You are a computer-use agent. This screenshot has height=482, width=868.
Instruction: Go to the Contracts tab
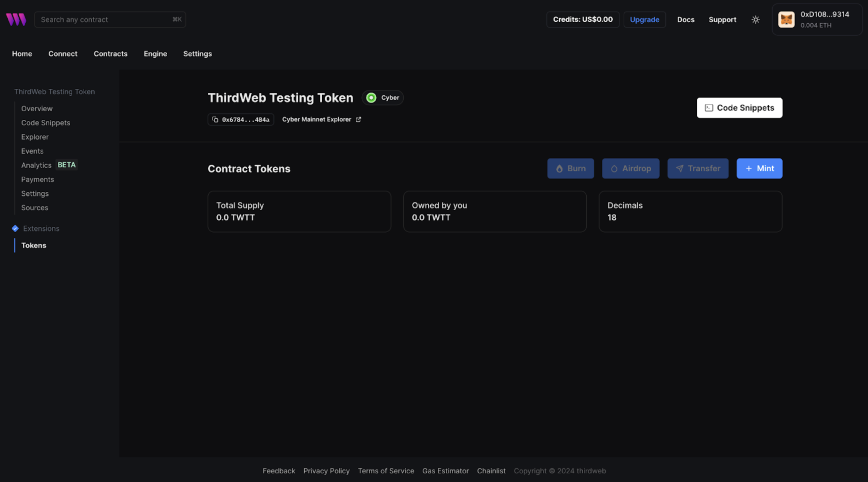point(110,54)
